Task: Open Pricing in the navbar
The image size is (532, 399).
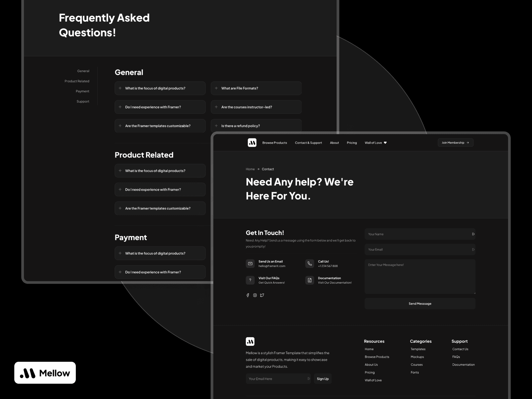Action: (x=352, y=143)
